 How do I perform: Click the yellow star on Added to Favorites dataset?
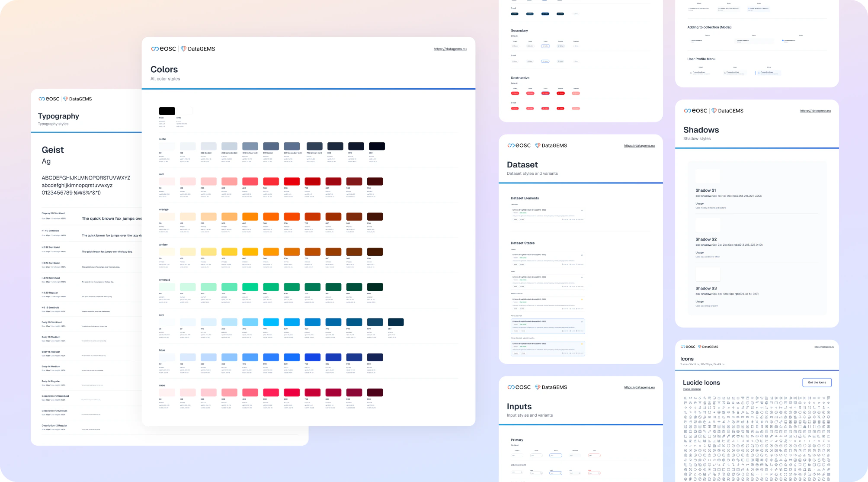[582, 299]
